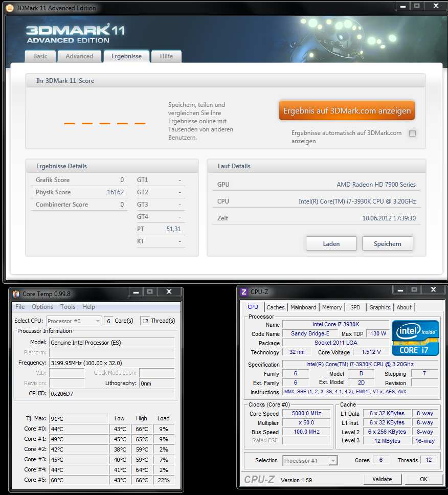Open the File menu in Core Temp
Image resolution: width=448 pixels, height=495 pixels.
(x=20, y=307)
